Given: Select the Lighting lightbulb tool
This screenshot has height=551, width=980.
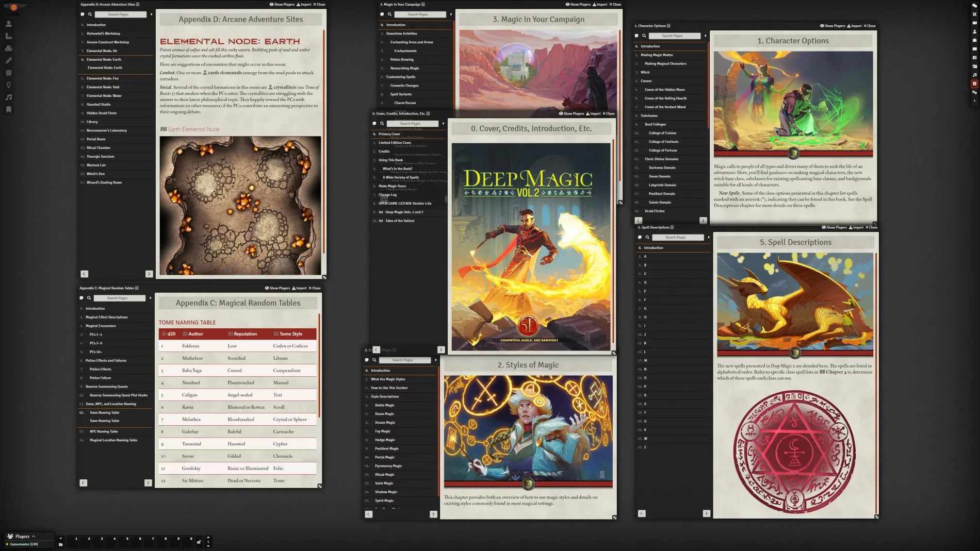Looking at the screenshot, I should pyautogui.click(x=8, y=85).
